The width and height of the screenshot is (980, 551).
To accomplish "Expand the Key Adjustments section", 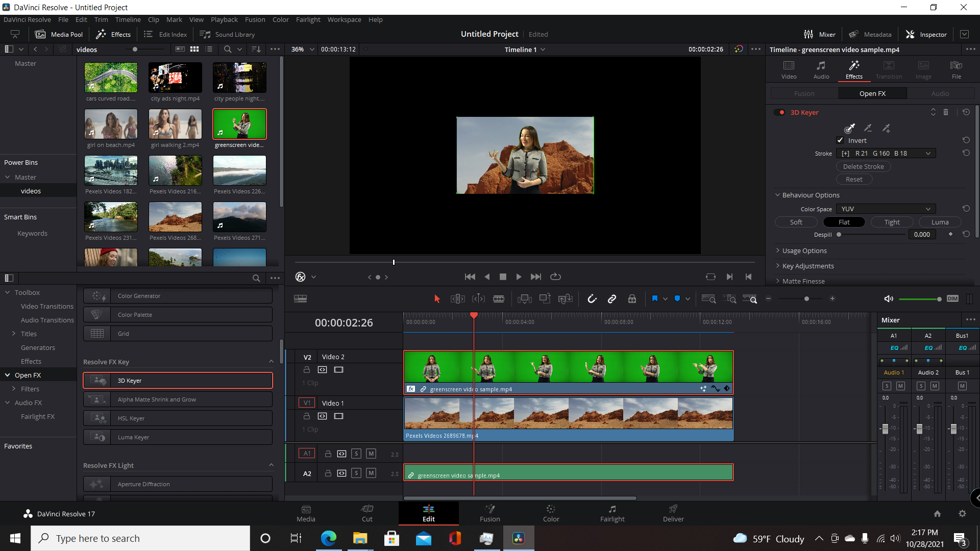I will pyautogui.click(x=807, y=266).
